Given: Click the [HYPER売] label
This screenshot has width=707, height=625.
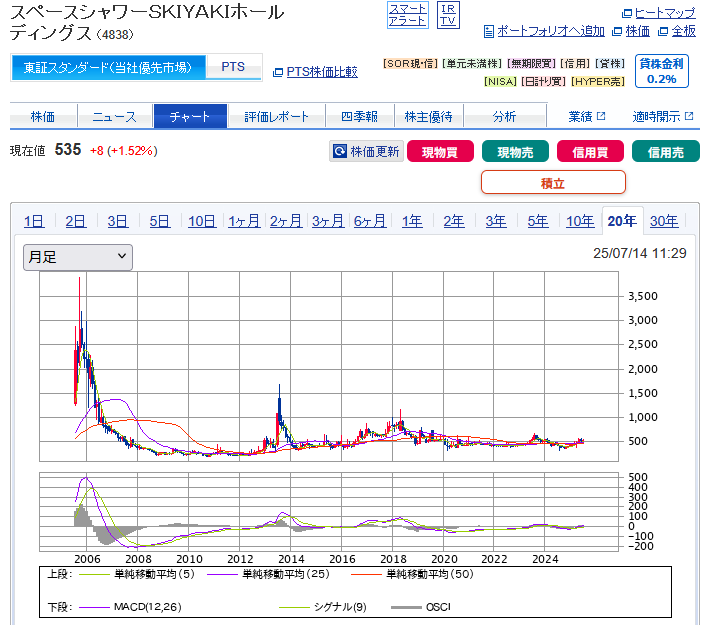Looking at the screenshot, I should (x=598, y=82).
